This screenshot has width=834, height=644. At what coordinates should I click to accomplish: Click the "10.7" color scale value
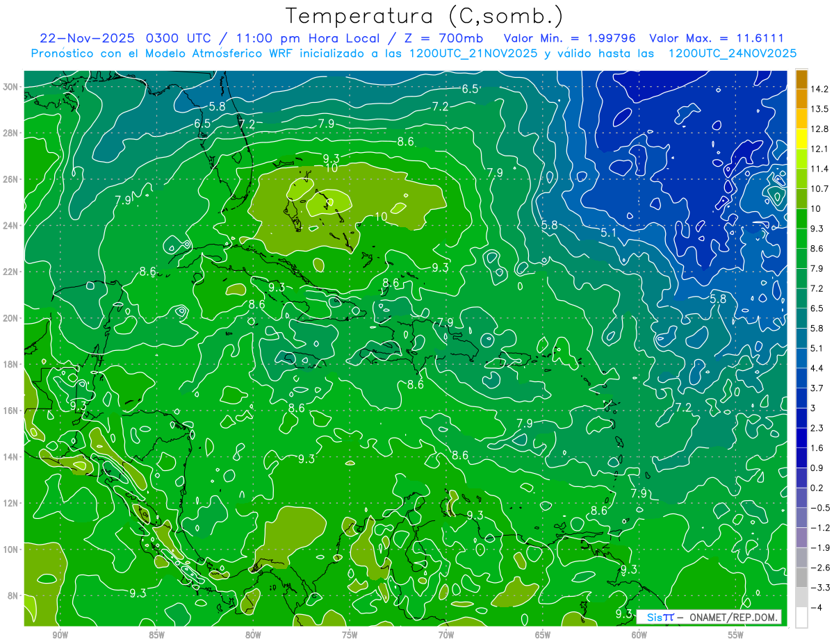click(x=819, y=189)
